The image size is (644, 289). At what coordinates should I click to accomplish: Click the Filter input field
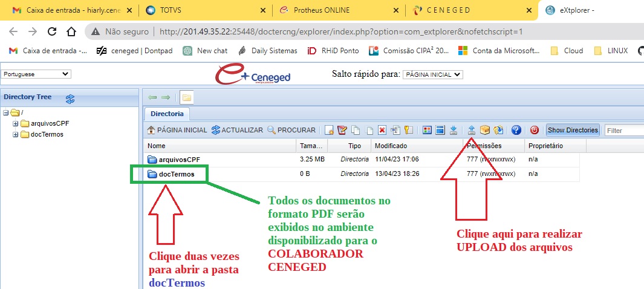coord(623,130)
